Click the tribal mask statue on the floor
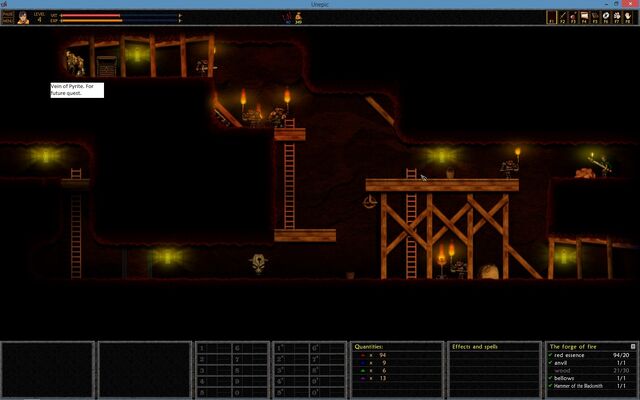Viewport: 640px width, 400px height. [x=258, y=264]
